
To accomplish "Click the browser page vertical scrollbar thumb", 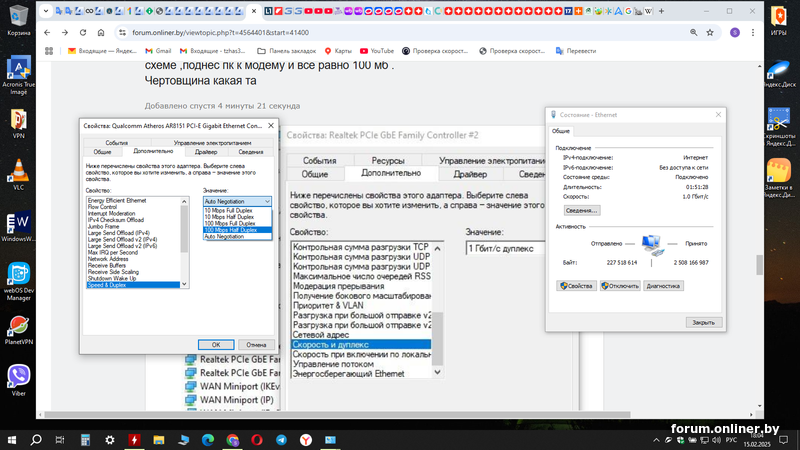I will click(x=759, y=265).
